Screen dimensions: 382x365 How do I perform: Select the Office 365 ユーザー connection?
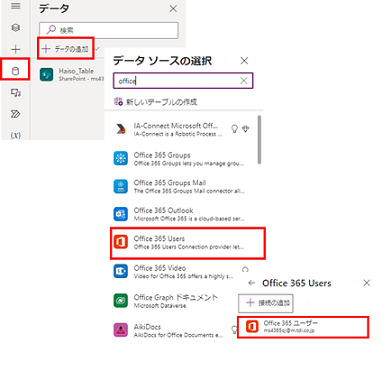point(303,327)
